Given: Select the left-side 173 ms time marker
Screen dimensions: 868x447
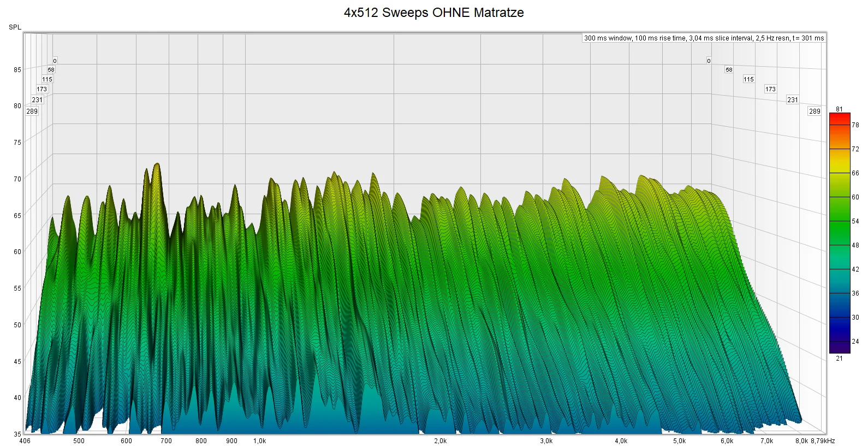Looking at the screenshot, I should (42, 89).
